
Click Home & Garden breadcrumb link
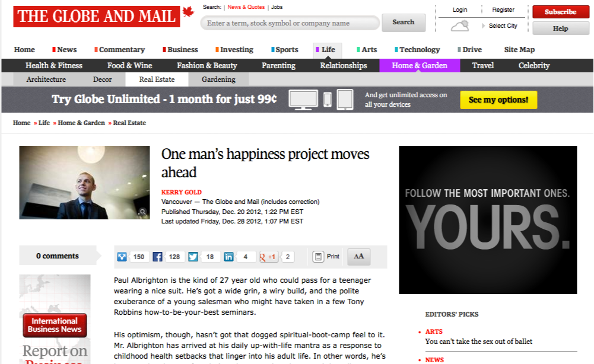pos(81,123)
